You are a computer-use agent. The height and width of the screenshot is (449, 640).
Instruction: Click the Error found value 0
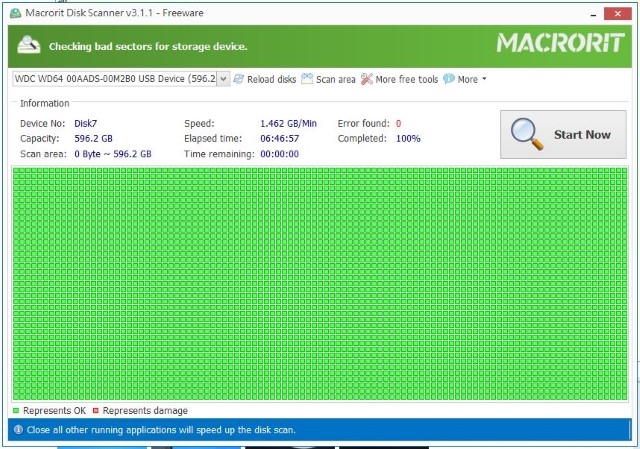398,123
